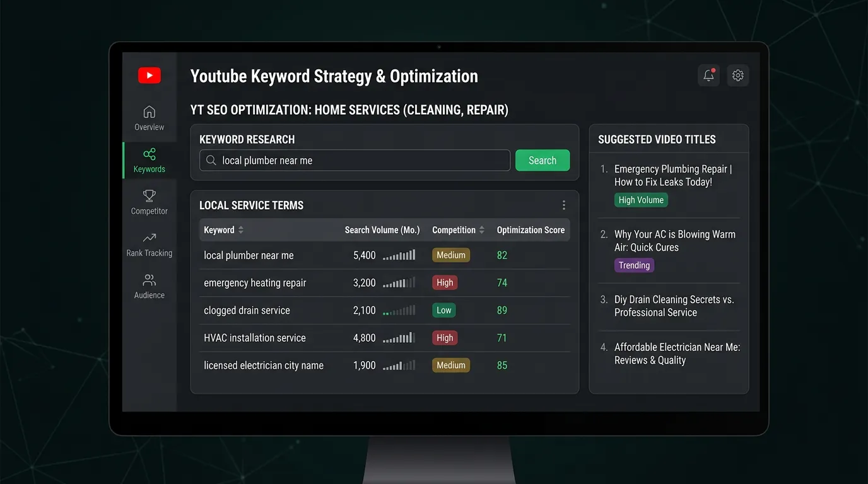Click search volume value 4,800
This screenshot has height=484, width=868.
364,338
